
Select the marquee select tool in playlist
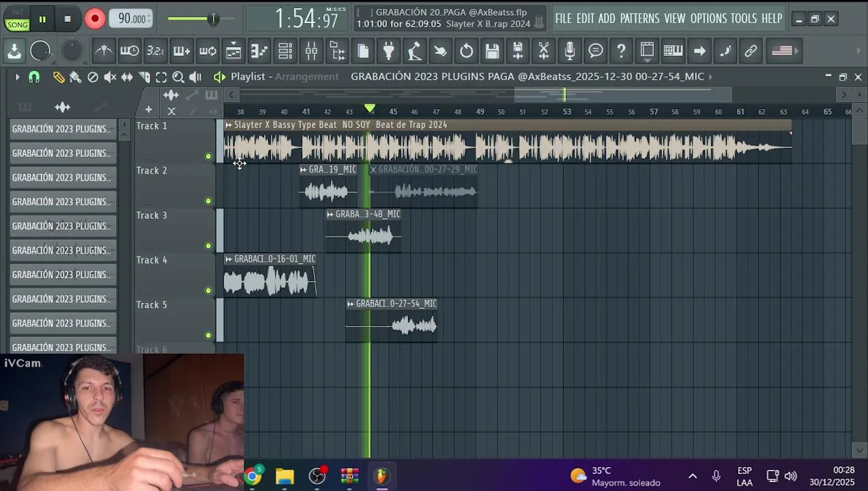point(161,77)
